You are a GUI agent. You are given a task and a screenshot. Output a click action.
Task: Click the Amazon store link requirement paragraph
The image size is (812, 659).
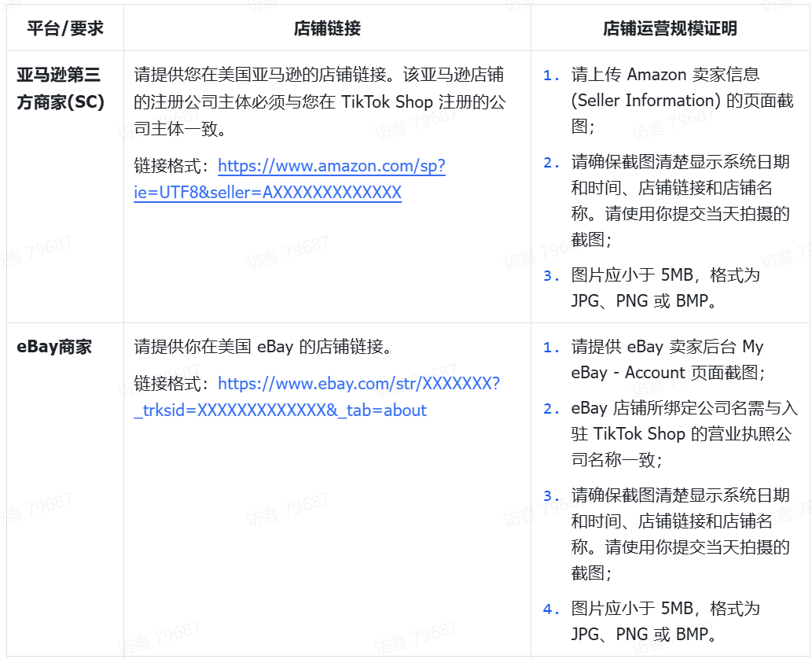click(319, 101)
